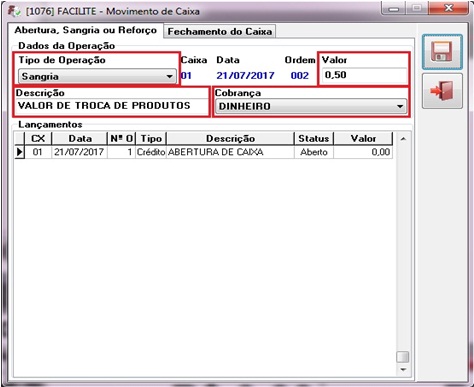Image resolution: width=474 pixels, height=387 pixels.
Task: Click the exit door icon button
Action: pyautogui.click(x=442, y=91)
